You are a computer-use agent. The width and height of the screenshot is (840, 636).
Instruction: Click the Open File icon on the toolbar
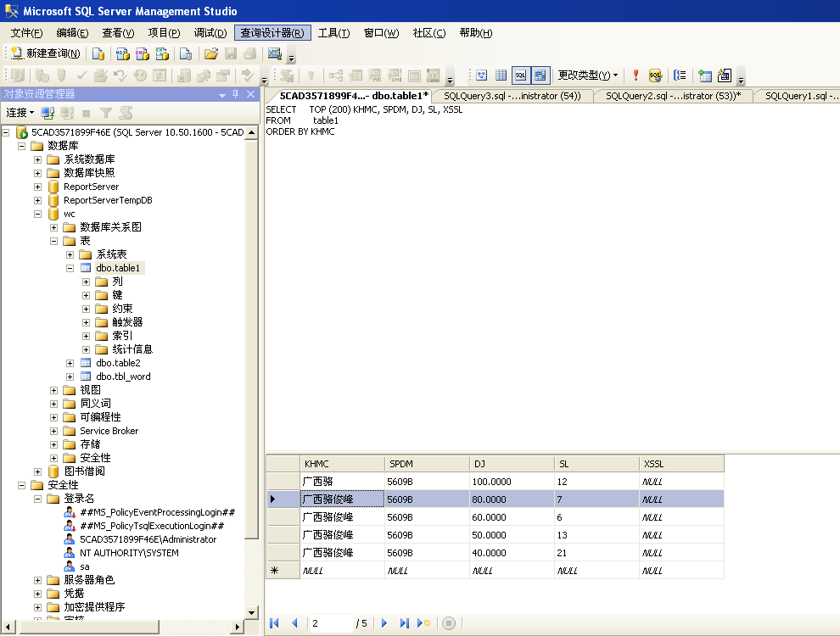coord(210,53)
